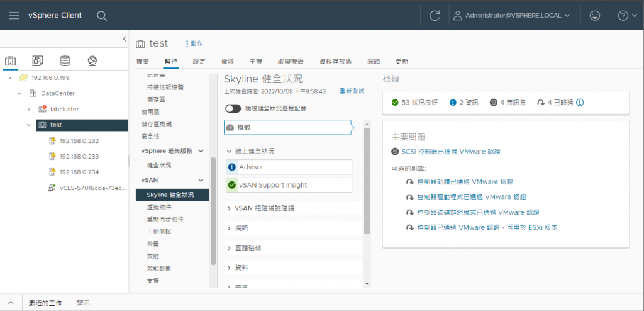Expand the 實體磁碟 group
Image resolution: width=644 pixels, height=311 pixels.
229,248
